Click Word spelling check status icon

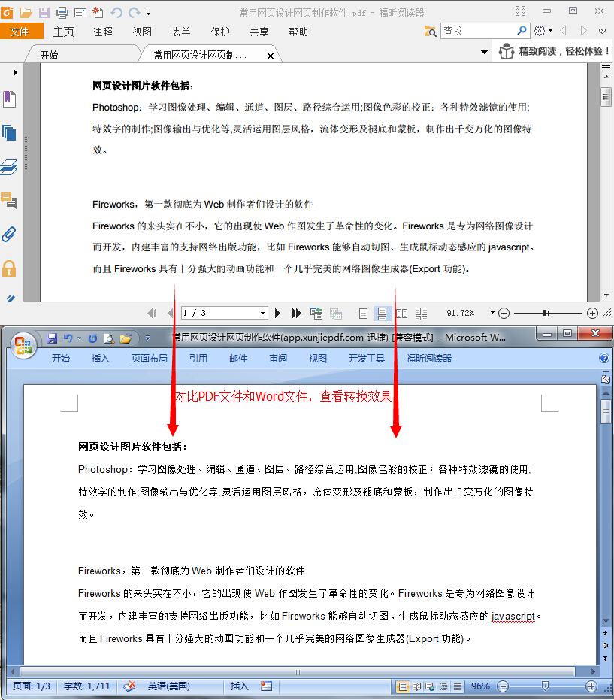(x=129, y=686)
